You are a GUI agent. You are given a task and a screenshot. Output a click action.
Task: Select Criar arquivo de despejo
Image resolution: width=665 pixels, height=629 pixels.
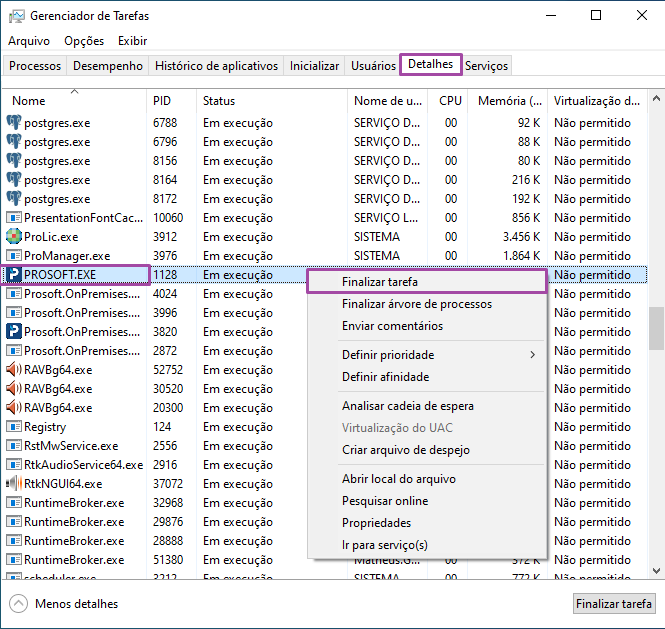pos(427,450)
